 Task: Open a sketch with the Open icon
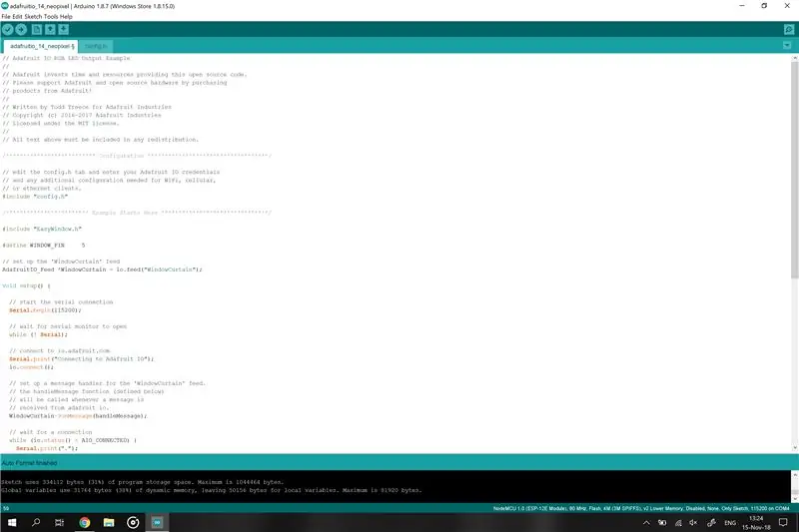click(50, 30)
